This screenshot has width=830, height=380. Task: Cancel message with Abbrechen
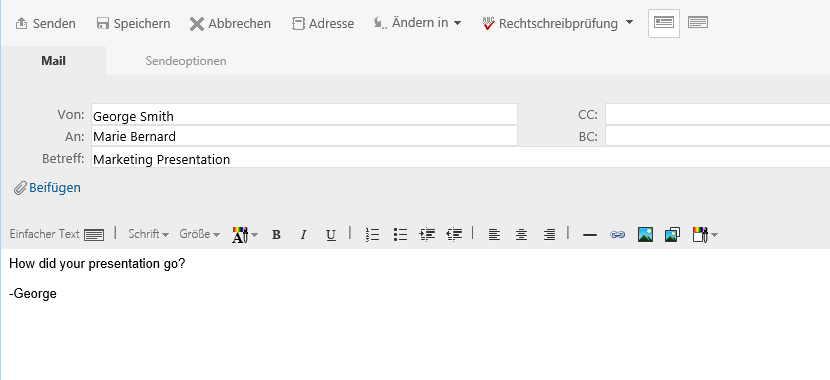click(x=230, y=24)
